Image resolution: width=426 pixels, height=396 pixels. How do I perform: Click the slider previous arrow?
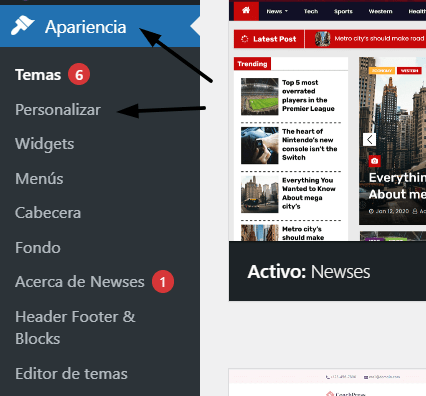369,139
